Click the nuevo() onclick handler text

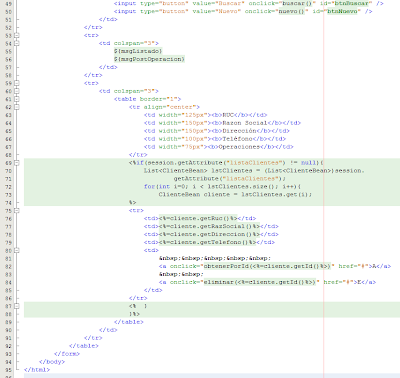point(293,11)
